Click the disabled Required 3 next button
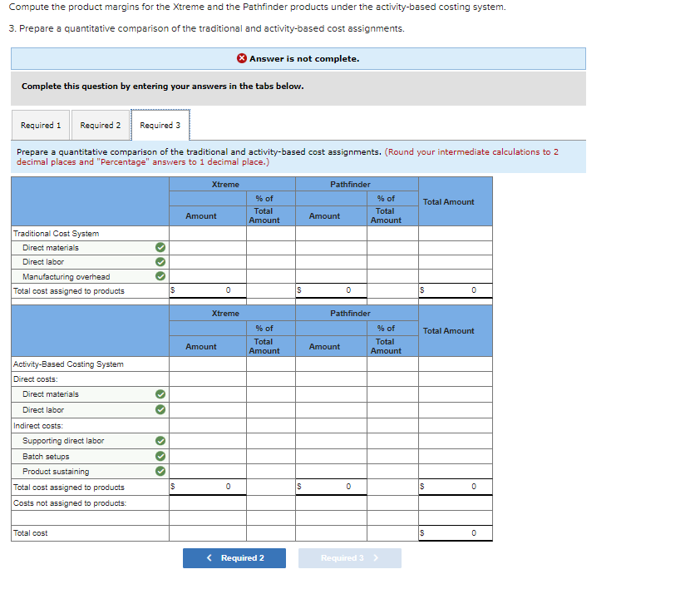This screenshot has height=594, width=700. coord(350,558)
